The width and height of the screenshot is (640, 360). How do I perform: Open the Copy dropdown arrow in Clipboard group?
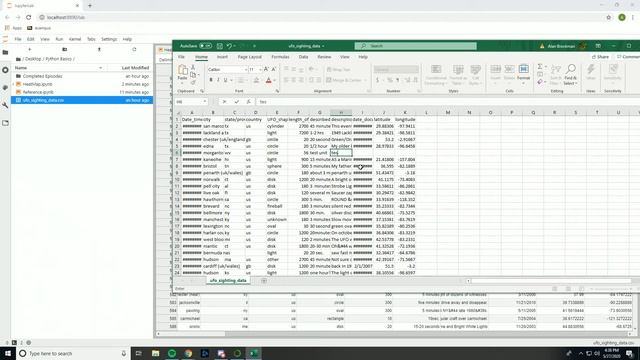[198, 75]
